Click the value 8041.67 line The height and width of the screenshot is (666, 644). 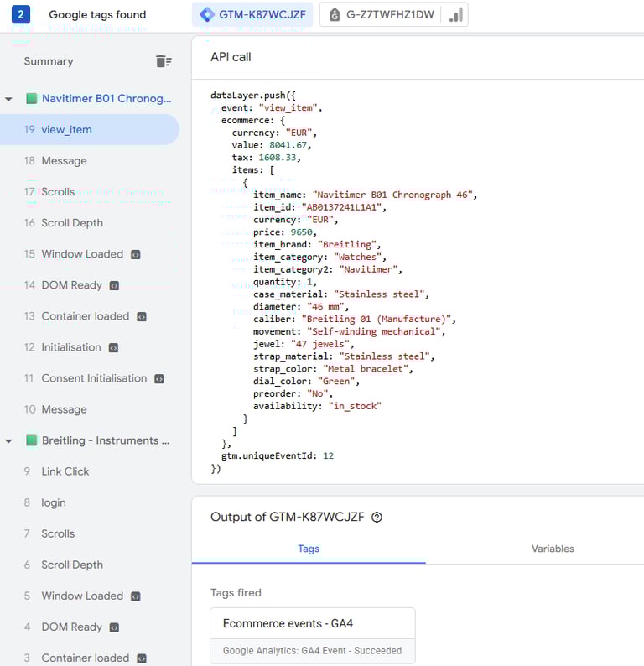tap(272, 145)
